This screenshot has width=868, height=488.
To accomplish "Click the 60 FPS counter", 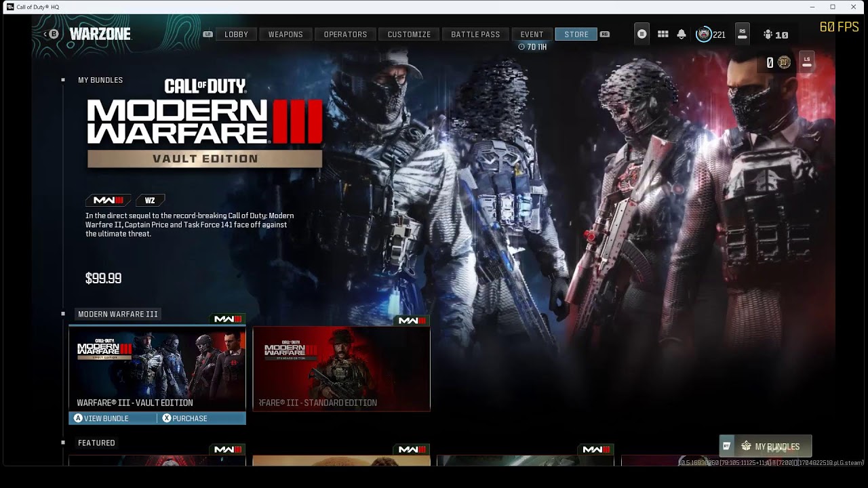I will point(839,27).
